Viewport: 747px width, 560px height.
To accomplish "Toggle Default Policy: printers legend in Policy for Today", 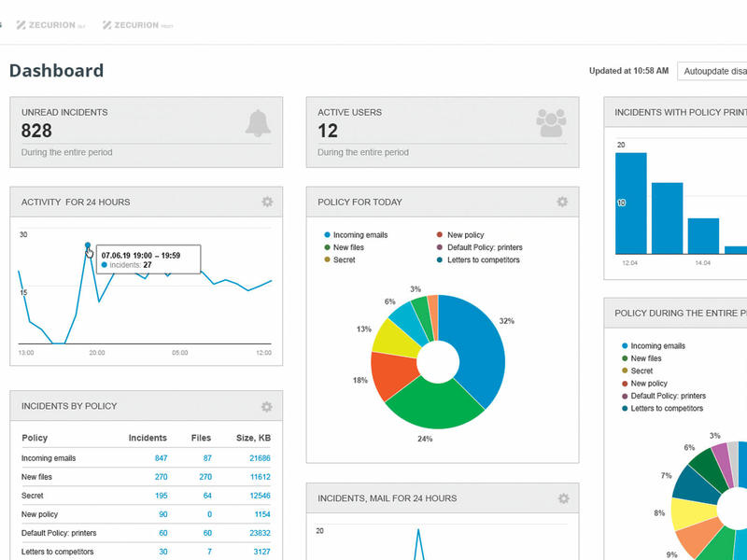I will [x=484, y=247].
